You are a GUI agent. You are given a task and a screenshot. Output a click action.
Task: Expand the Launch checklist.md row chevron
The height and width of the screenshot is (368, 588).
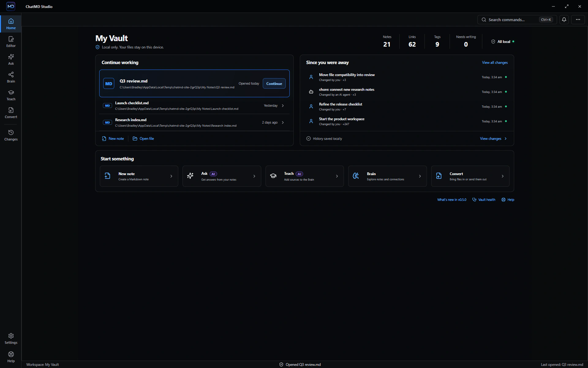(x=283, y=105)
